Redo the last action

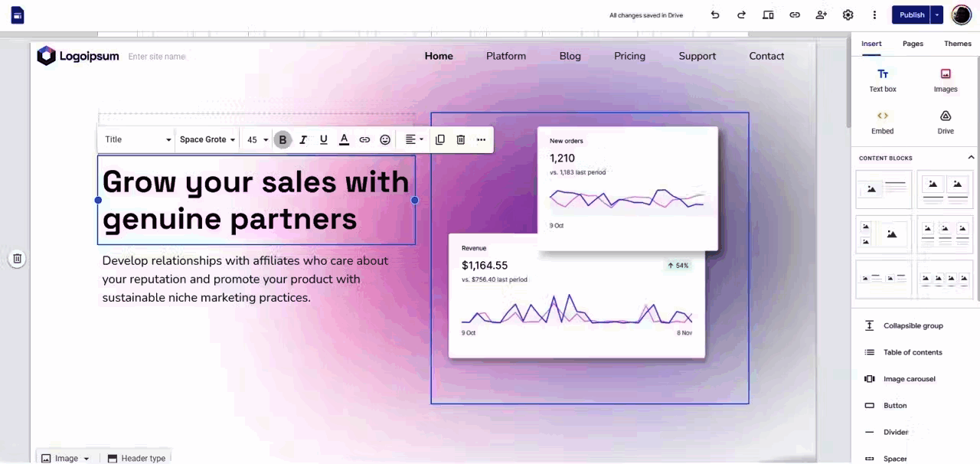[741, 15]
